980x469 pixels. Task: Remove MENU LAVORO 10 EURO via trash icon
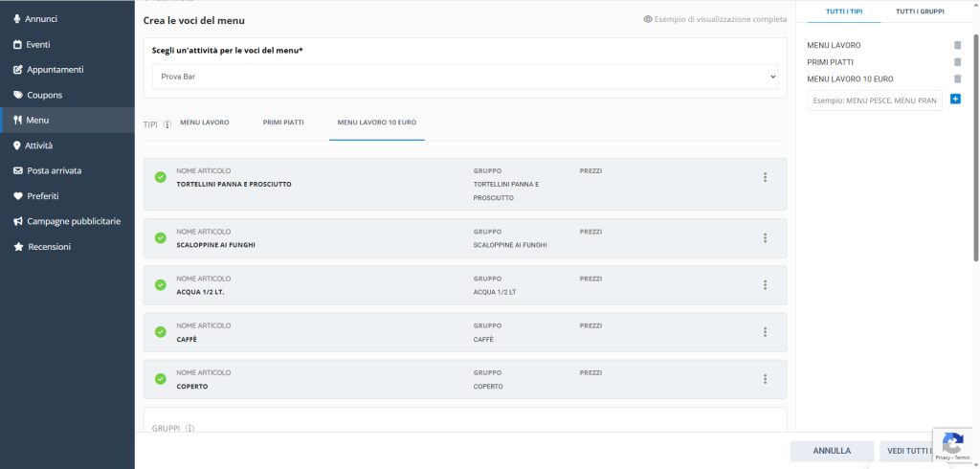(957, 79)
